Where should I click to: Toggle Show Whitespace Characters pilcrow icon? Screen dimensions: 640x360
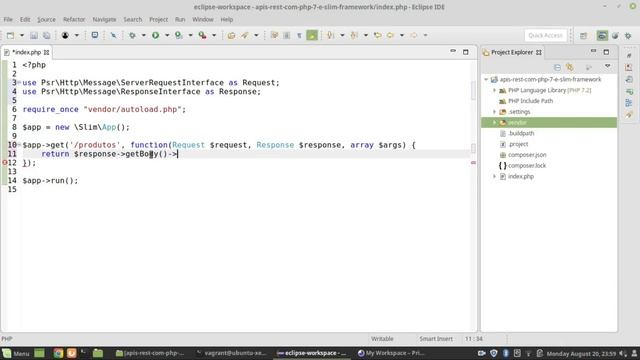coord(299,36)
